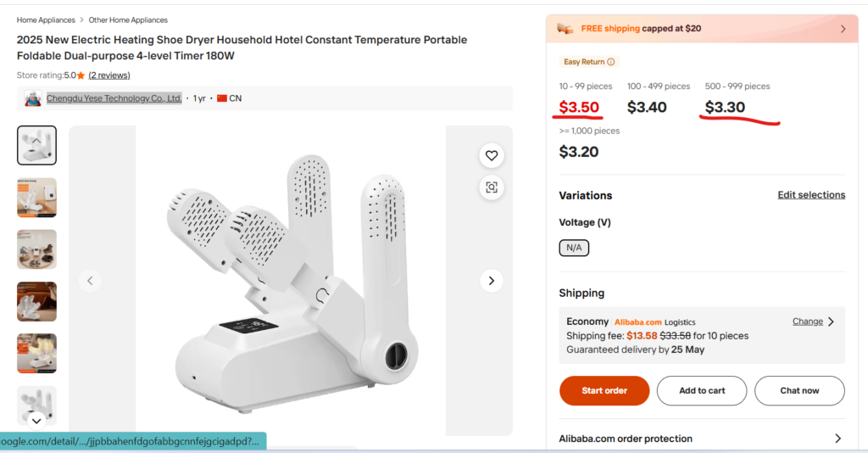Open Chengdu Yese Technology store link
Screen dimensions: 868x453
click(x=114, y=98)
